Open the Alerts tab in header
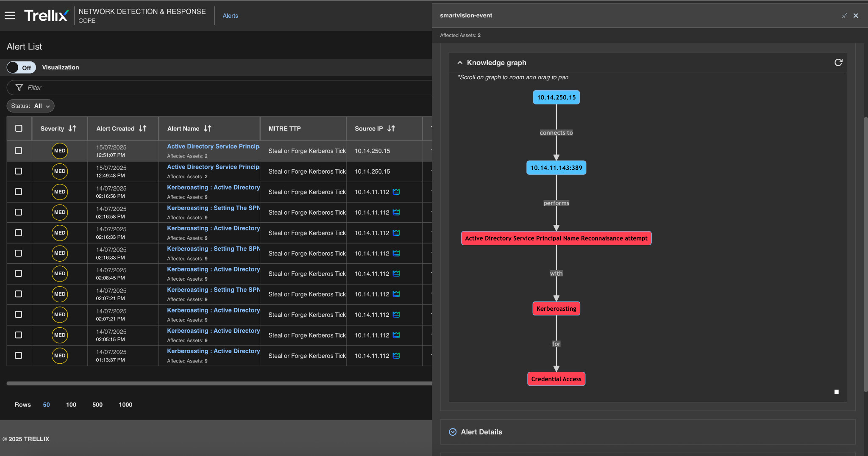The height and width of the screenshot is (456, 868). (x=230, y=16)
